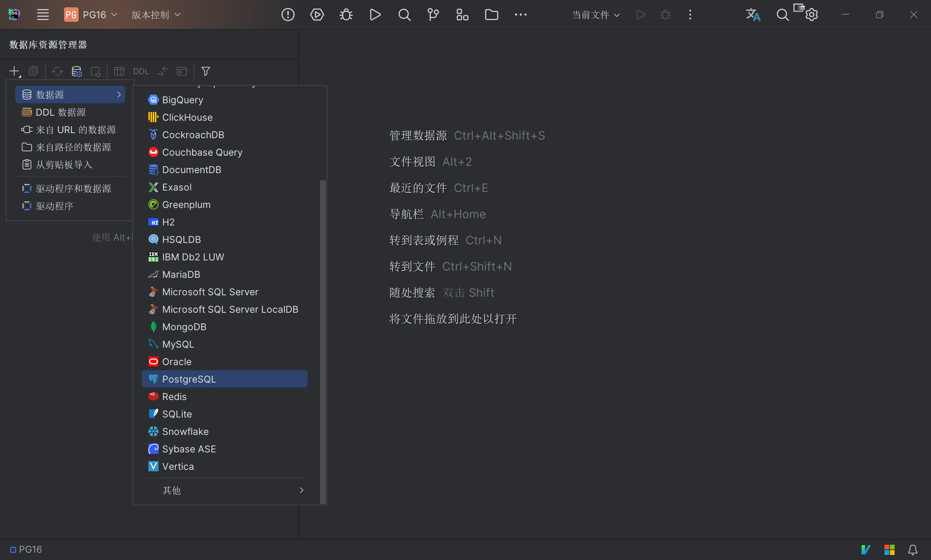This screenshot has width=931, height=560.
Task: Click the notifications bell icon
Action: click(x=912, y=549)
